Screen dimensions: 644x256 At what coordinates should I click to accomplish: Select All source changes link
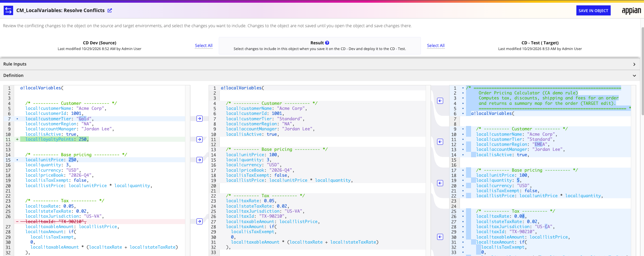[204, 46]
